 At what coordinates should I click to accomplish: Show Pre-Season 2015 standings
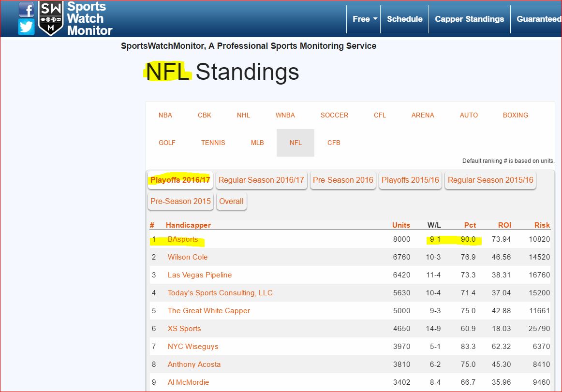click(181, 202)
